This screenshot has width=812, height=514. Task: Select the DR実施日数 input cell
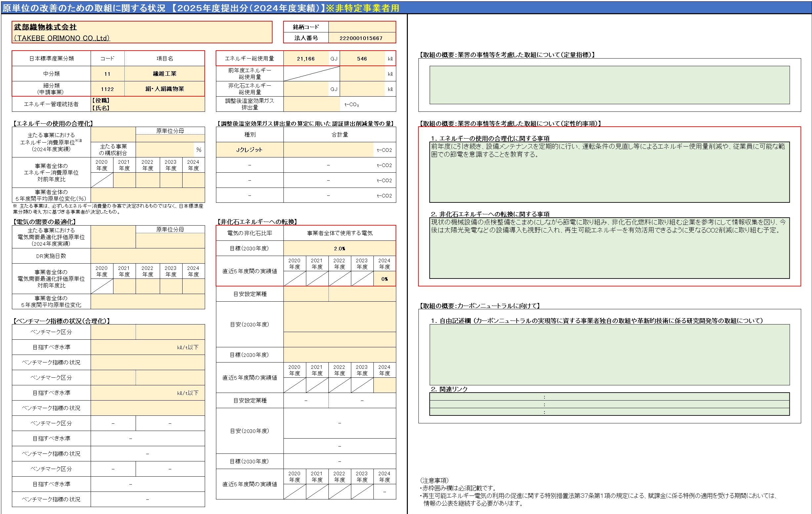[x=148, y=256]
